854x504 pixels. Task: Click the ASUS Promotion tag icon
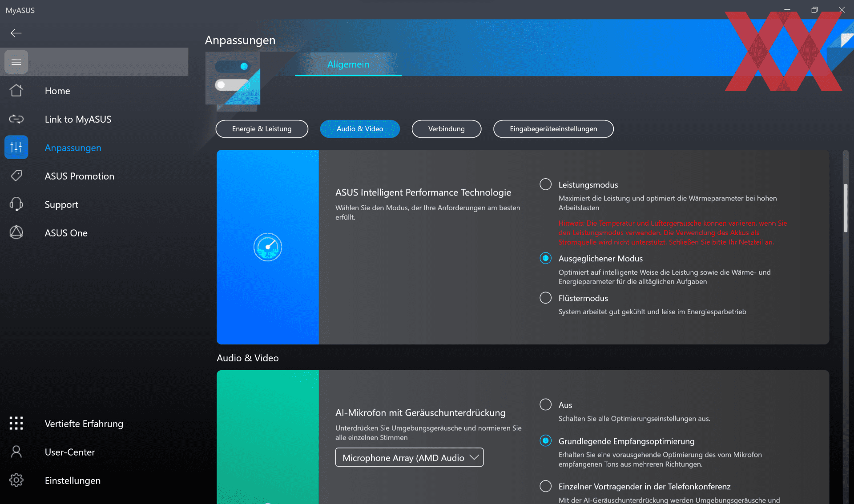click(16, 176)
